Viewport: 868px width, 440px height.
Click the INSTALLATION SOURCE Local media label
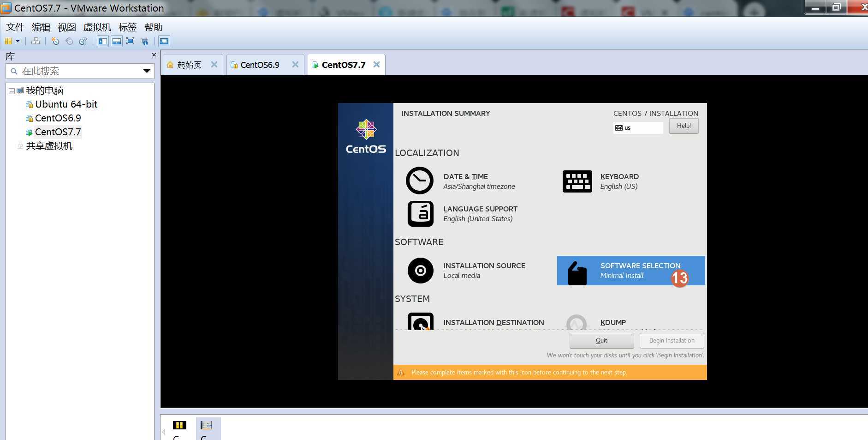coord(484,271)
